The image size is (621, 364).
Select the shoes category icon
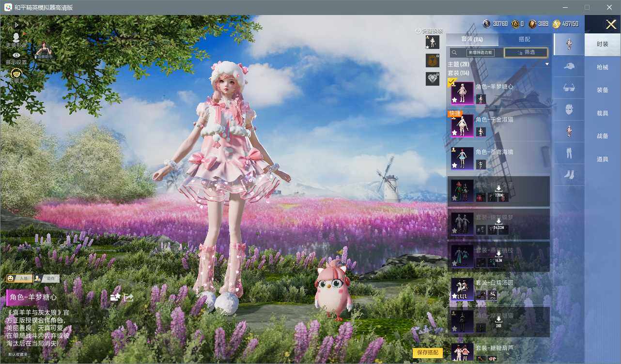[569, 175]
